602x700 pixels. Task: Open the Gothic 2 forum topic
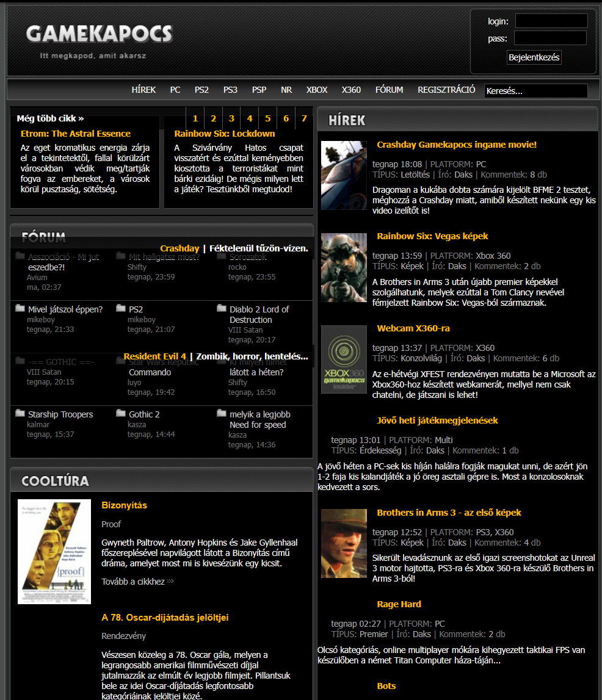[x=144, y=414]
